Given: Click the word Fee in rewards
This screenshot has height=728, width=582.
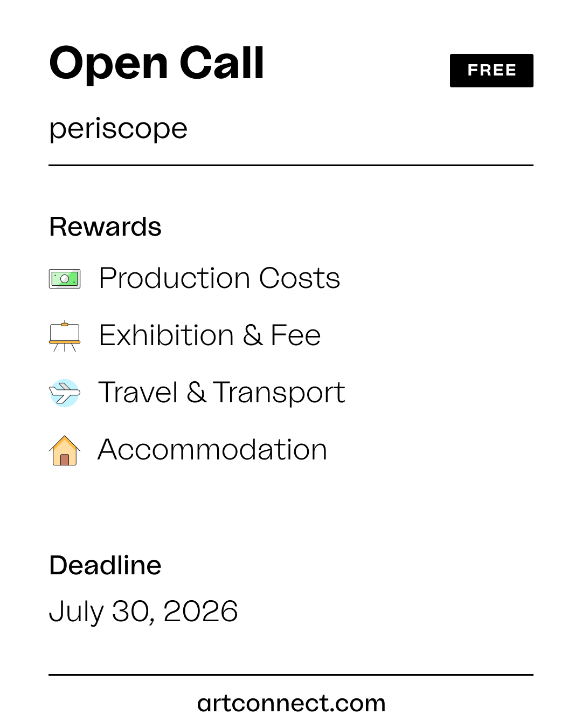Looking at the screenshot, I should 296,335.
